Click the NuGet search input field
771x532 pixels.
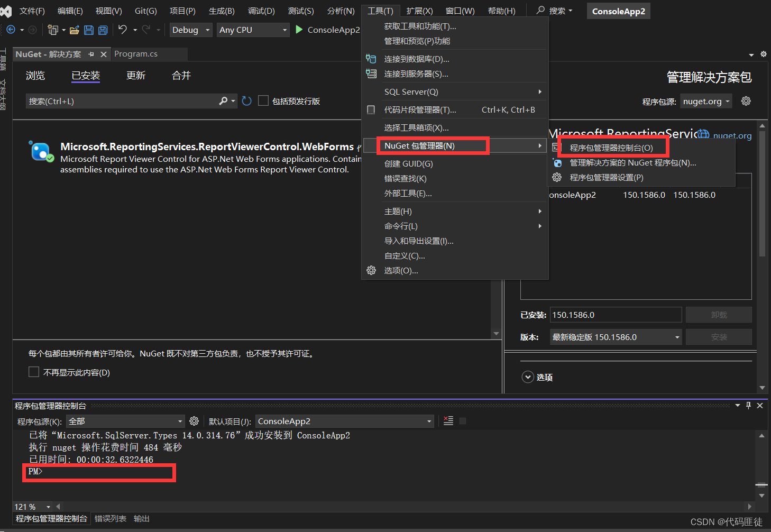tap(122, 101)
